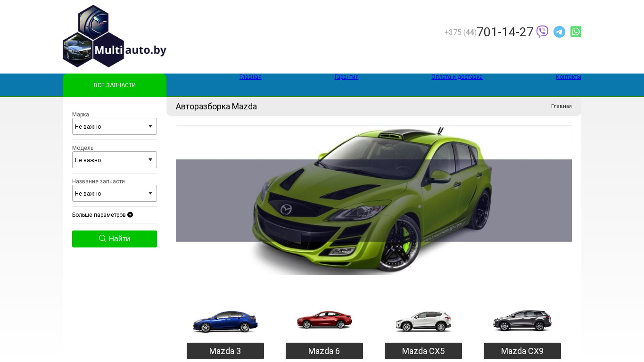Viewport: 644px width, 362px height.
Task: Open the Mazda 3 category button
Action: (225, 351)
